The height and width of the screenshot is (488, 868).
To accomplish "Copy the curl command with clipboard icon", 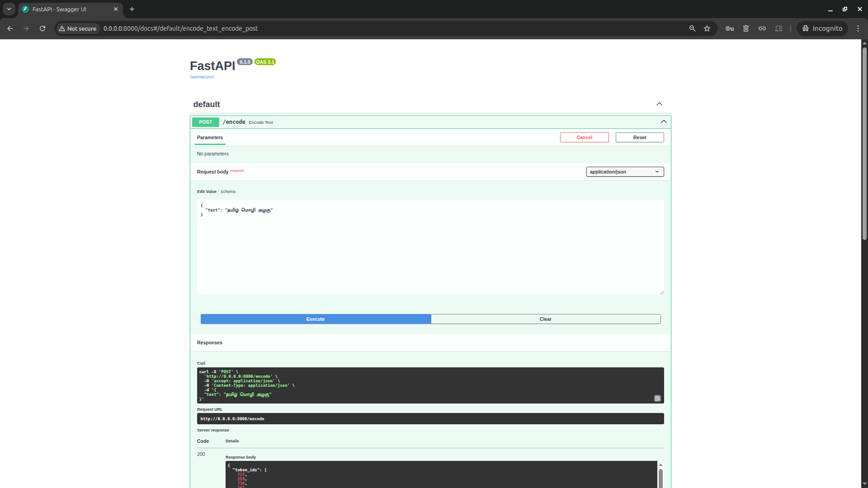I will pos(657,398).
